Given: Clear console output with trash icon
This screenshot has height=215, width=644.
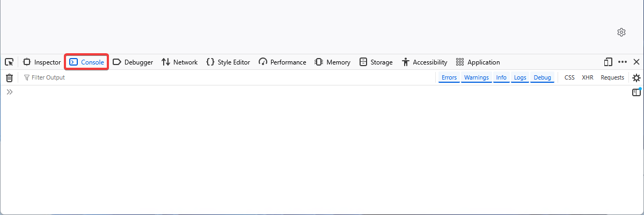Looking at the screenshot, I should 9,78.
